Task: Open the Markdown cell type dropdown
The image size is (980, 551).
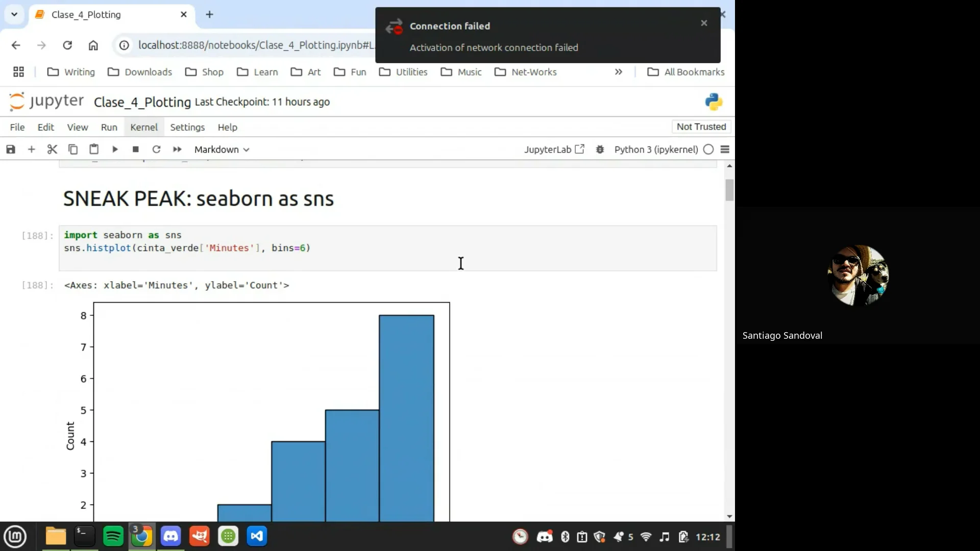Action: tap(221, 149)
